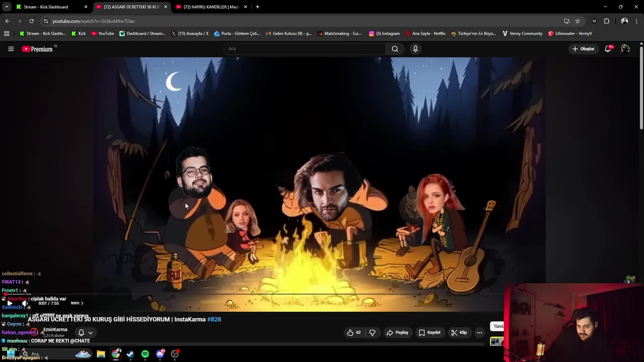This screenshot has width=644, height=362.
Task: Open the (3) Instagram bookmark
Action: pos(384,34)
